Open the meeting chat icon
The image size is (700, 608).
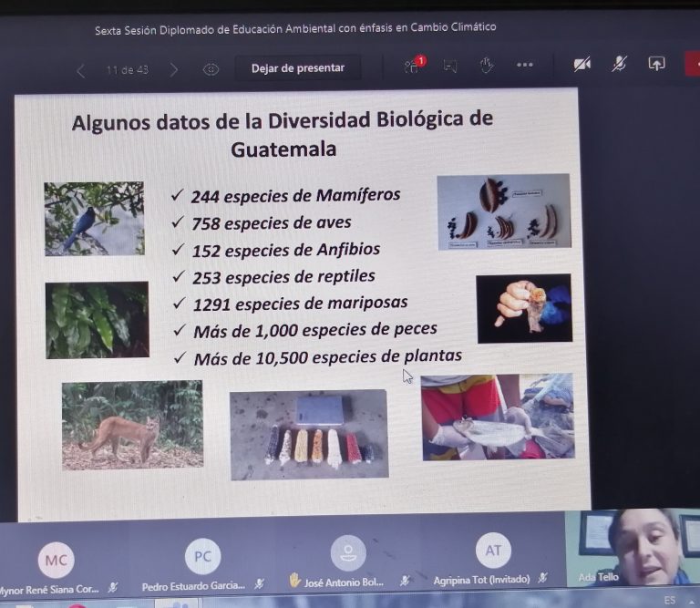[x=449, y=66]
